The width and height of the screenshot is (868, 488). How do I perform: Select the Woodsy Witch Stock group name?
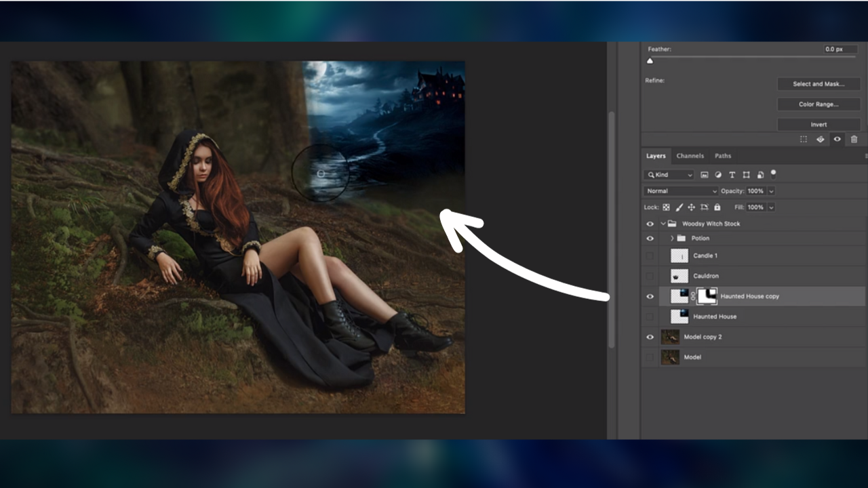(x=711, y=224)
